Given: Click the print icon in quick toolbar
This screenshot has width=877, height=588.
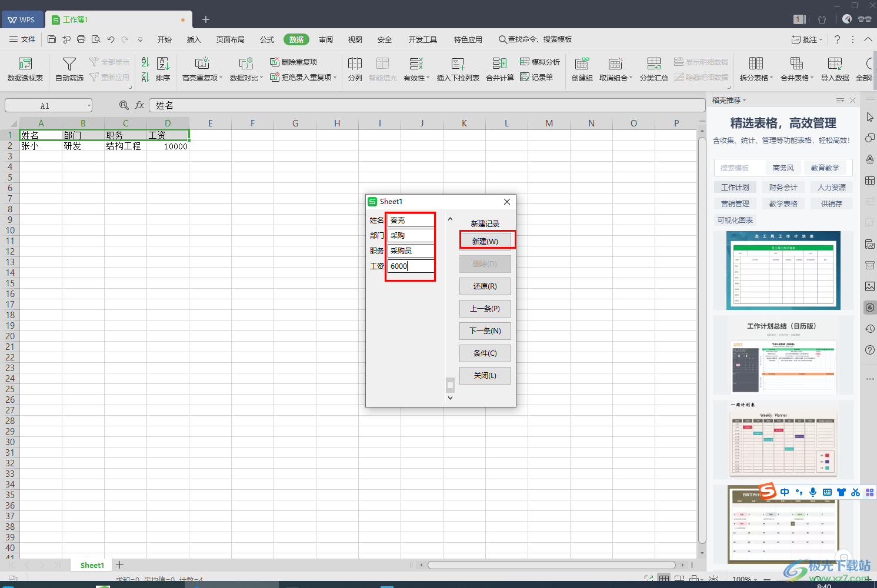Looking at the screenshot, I should point(81,39).
